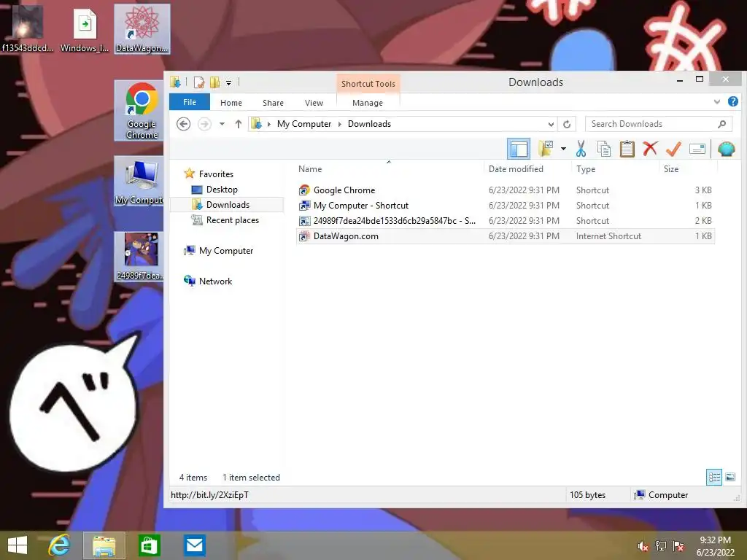Go up one level with Up arrow
The image size is (747, 560).
point(239,124)
